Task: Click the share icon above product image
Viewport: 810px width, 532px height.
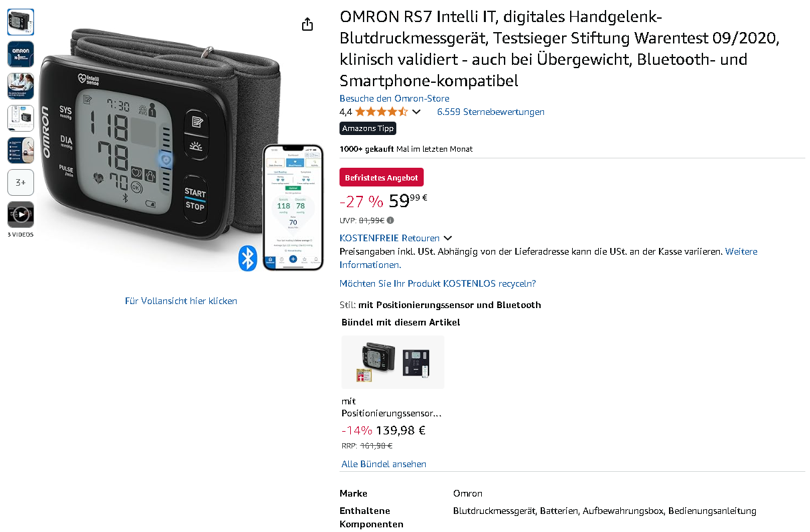Action: point(307,25)
